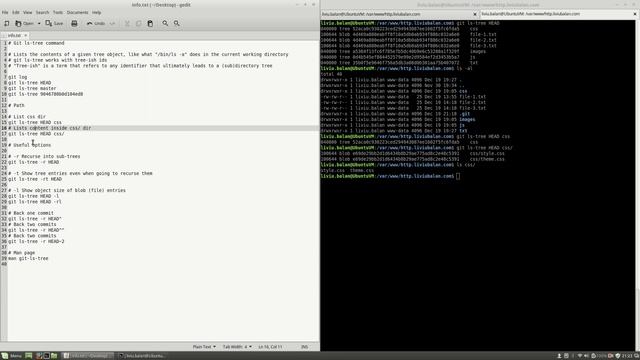
Task: Click the network icon in system tray
Action: point(580,356)
